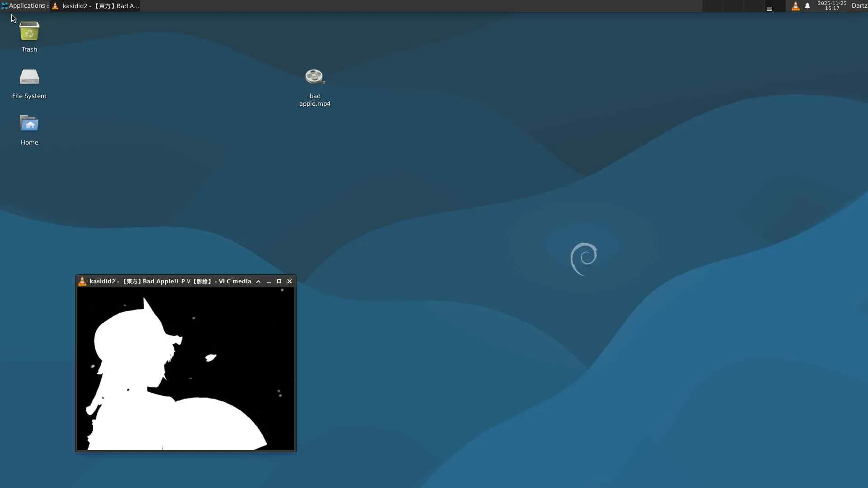Click the Bad Apple video playback area
The image size is (868, 488).
tap(186, 369)
